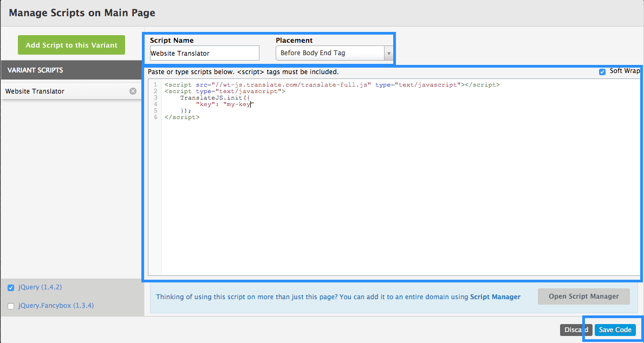Toggle the Soft Wrap checkbox

pyautogui.click(x=602, y=72)
